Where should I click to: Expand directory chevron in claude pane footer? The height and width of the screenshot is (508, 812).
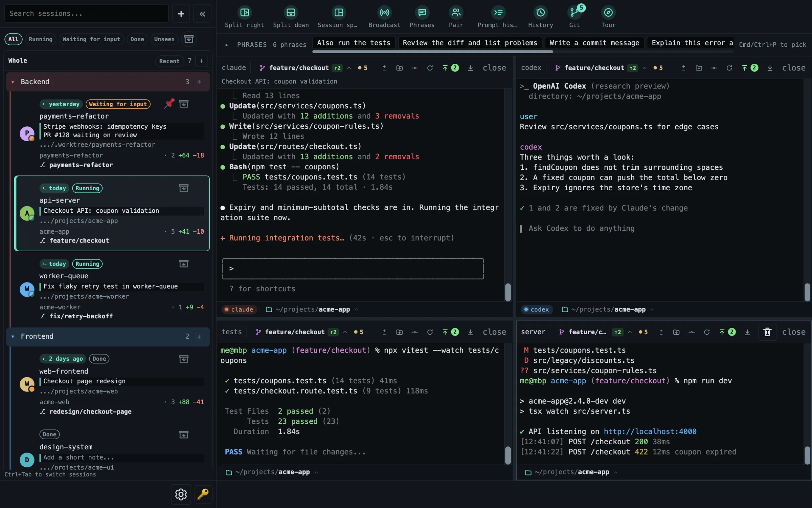coord(356,310)
